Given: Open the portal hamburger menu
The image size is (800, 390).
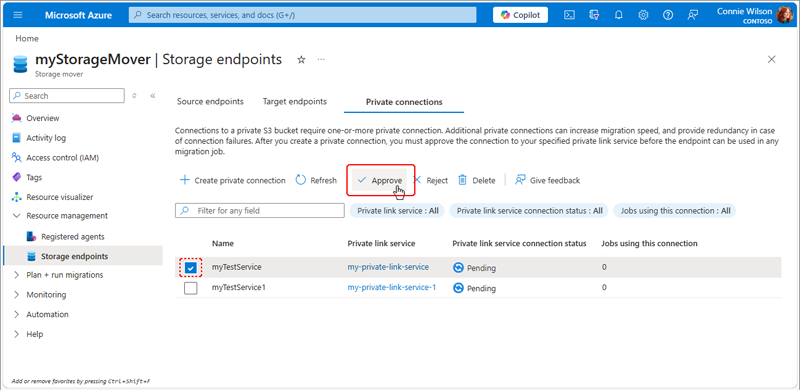Looking at the screenshot, I should (x=18, y=15).
